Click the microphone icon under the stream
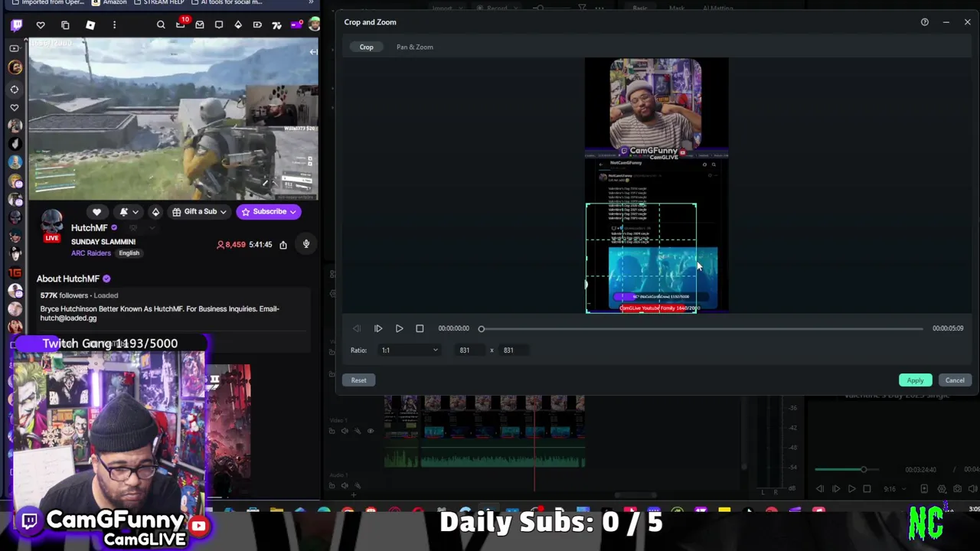This screenshot has height=551, width=980. point(305,244)
